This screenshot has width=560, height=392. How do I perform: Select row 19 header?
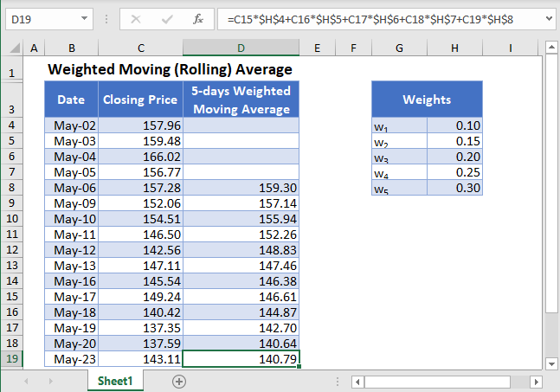click(x=12, y=358)
